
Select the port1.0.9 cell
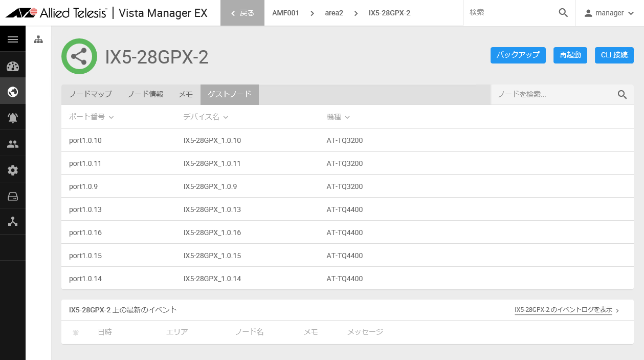(83, 186)
